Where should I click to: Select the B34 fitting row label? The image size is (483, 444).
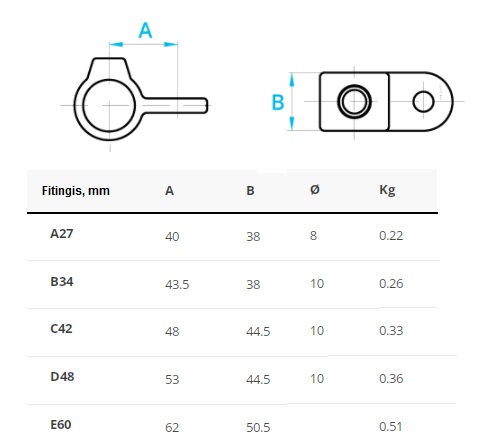coord(62,282)
